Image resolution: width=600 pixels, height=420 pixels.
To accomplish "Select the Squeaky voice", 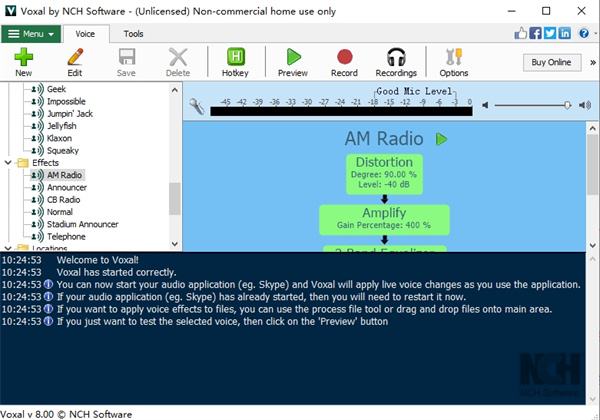I will 63,150.
